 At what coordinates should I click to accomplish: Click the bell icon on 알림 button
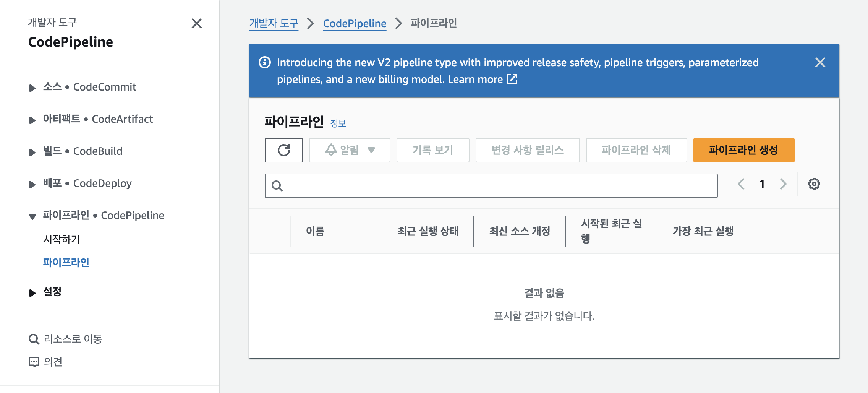pos(331,150)
